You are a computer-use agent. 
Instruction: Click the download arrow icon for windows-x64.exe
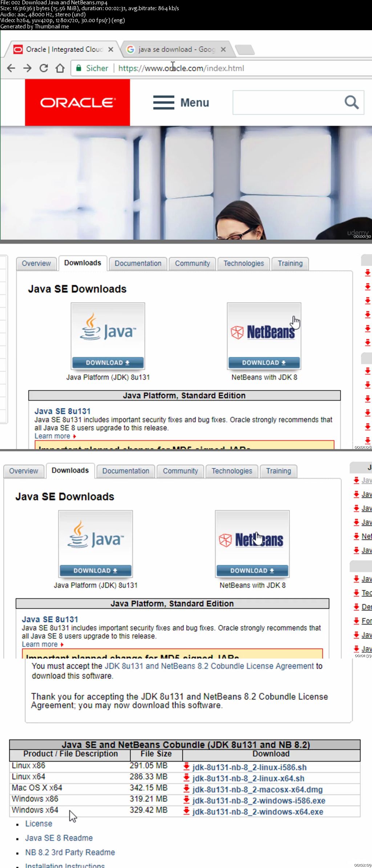pyautogui.click(x=186, y=811)
